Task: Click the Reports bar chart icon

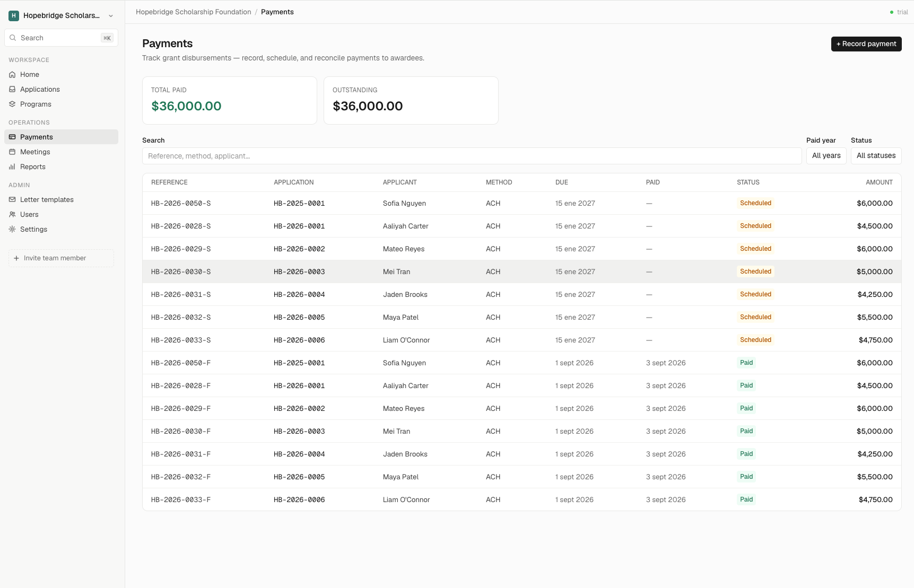Action: (12, 167)
